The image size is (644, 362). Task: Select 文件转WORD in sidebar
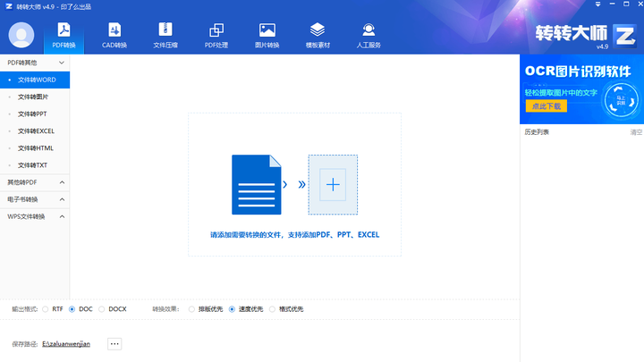tap(35, 80)
